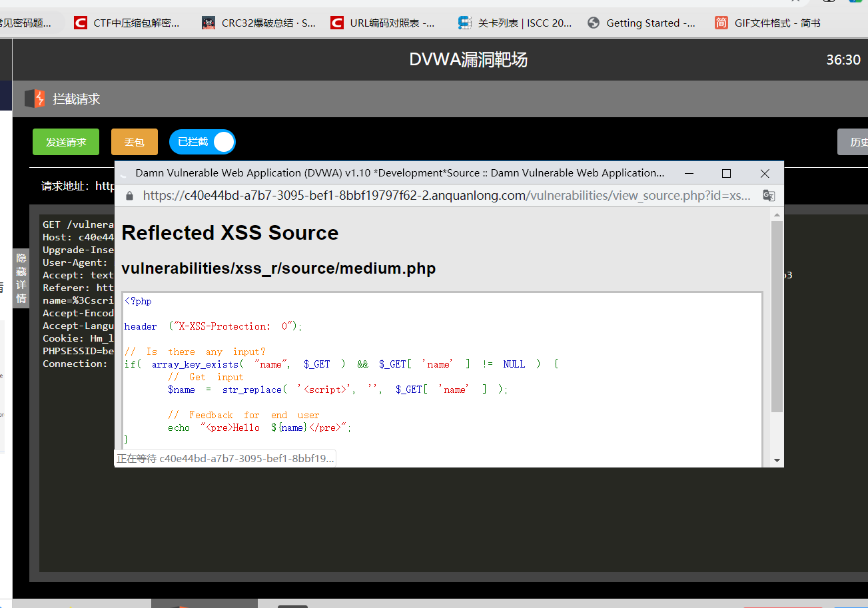The image size is (868, 608).
Task: Click the Burp-style icon beside 拦截请求
Action: 35,99
